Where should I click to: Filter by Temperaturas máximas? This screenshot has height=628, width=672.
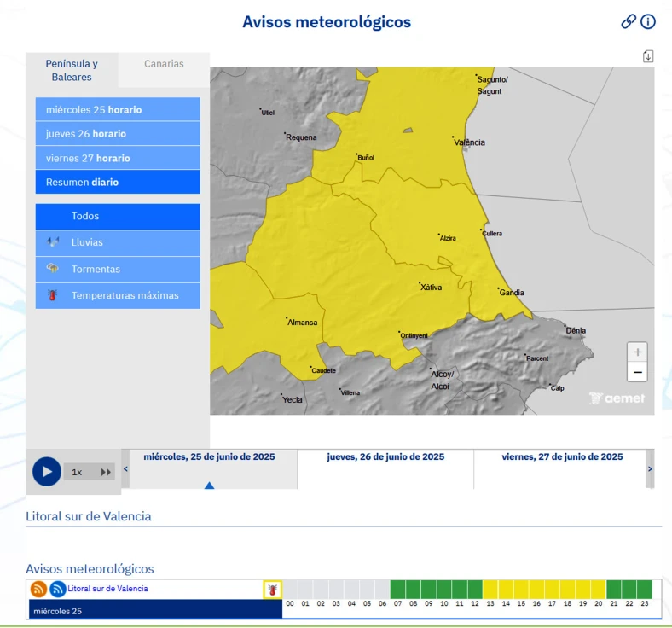118,295
